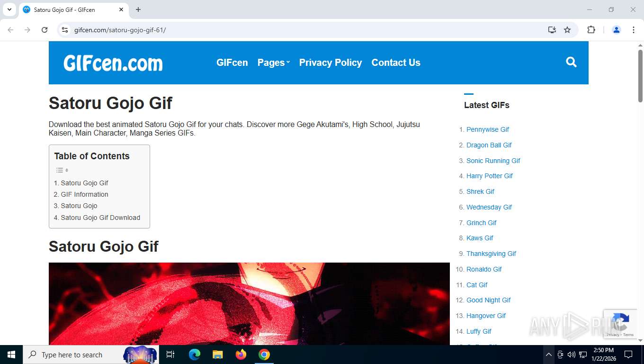This screenshot has height=364, width=644.
Task: Open the Chrome three-dot menu
Action: click(634, 30)
